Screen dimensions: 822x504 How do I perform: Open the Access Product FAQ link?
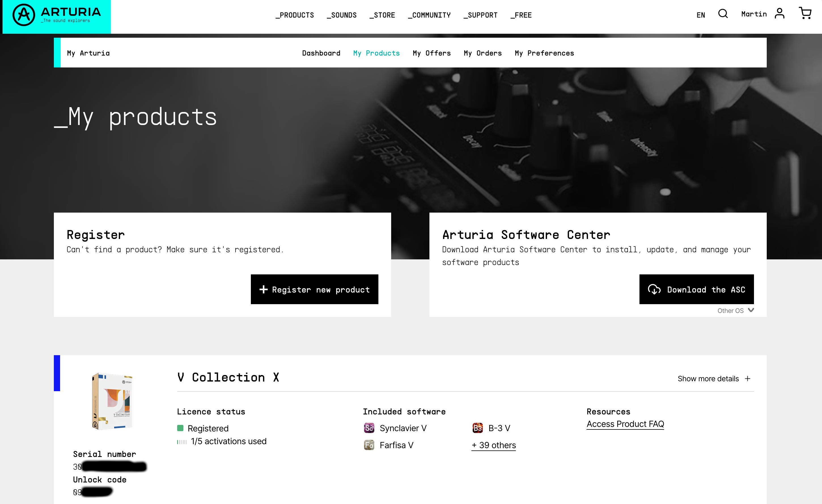click(x=625, y=424)
